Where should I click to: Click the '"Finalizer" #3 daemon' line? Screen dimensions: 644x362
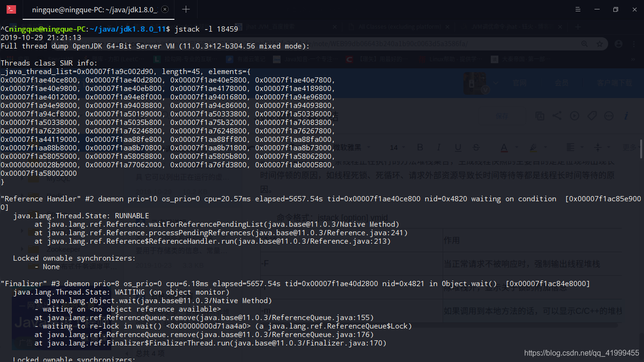click(295, 284)
